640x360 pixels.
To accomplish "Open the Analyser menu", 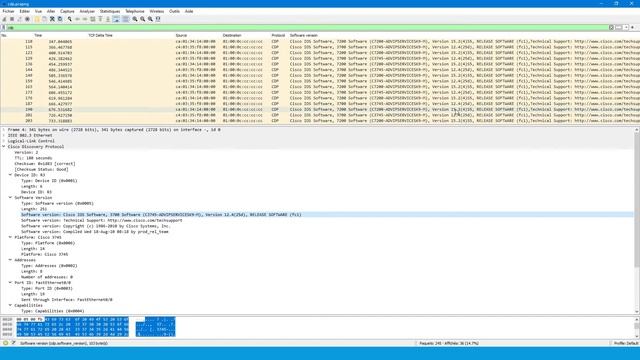I will [87, 11].
